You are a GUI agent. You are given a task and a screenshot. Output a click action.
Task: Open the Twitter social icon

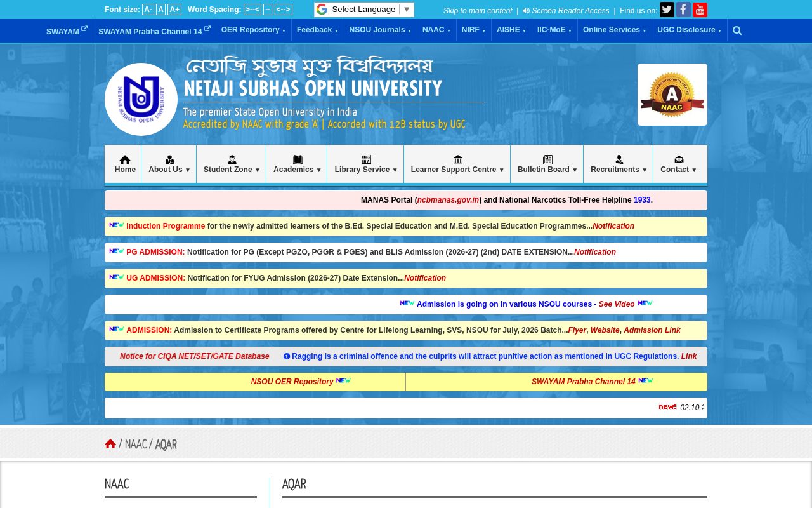pyautogui.click(x=667, y=10)
